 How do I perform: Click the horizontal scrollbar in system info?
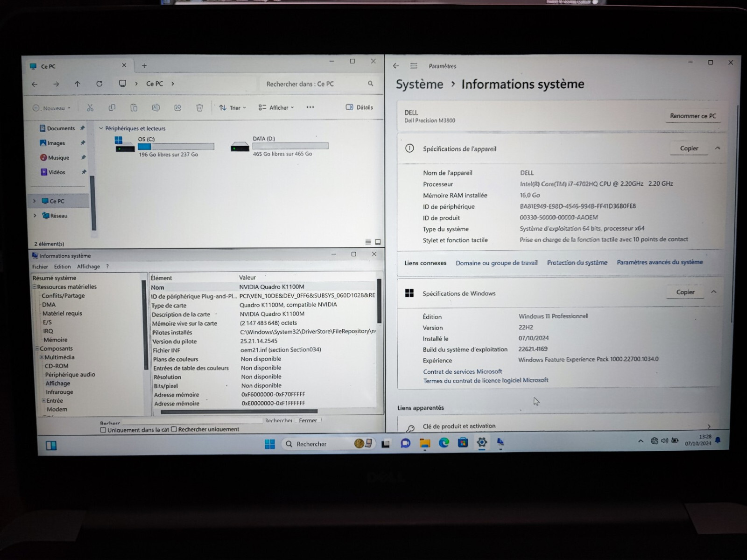click(239, 411)
